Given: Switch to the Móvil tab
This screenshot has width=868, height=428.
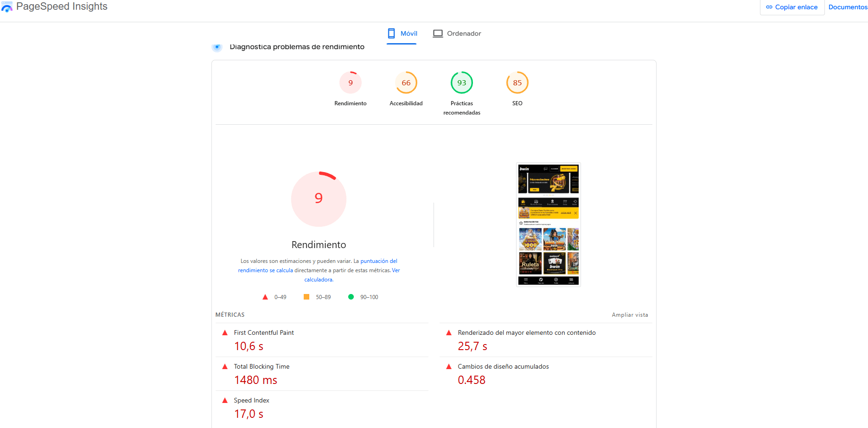Looking at the screenshot, I should 402,33.
